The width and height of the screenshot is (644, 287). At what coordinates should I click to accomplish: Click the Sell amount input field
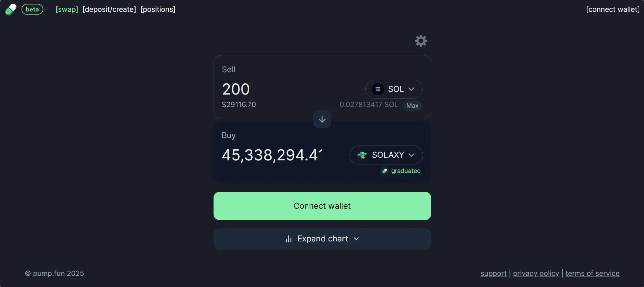point(236,89)
